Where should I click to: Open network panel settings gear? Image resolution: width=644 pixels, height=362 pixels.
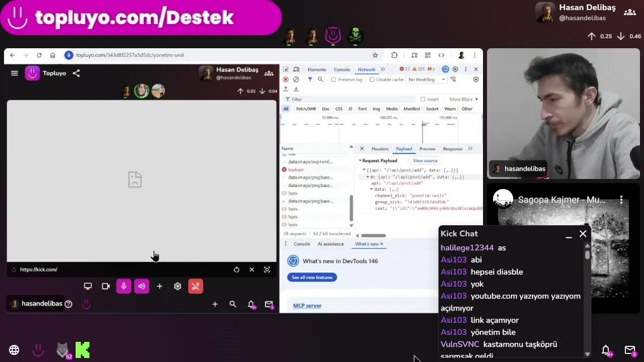[x=476, y=79]
